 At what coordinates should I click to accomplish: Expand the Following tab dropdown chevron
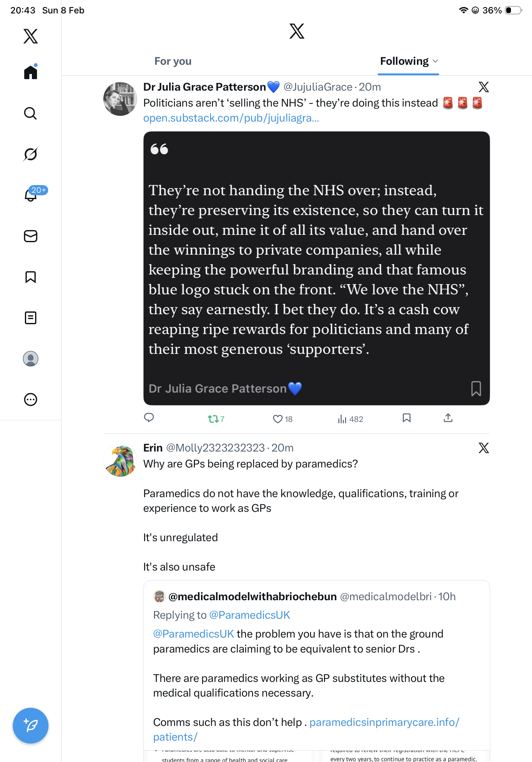[436, 61]
